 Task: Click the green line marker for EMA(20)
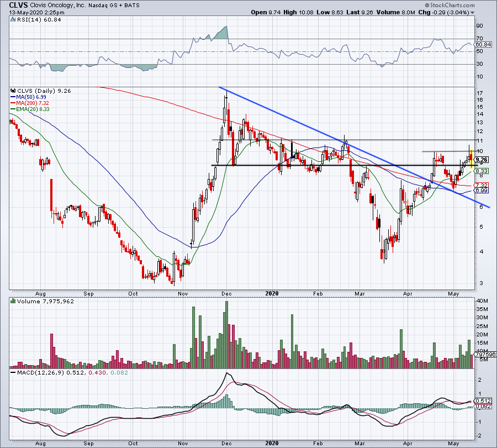[x=13, y=109]
